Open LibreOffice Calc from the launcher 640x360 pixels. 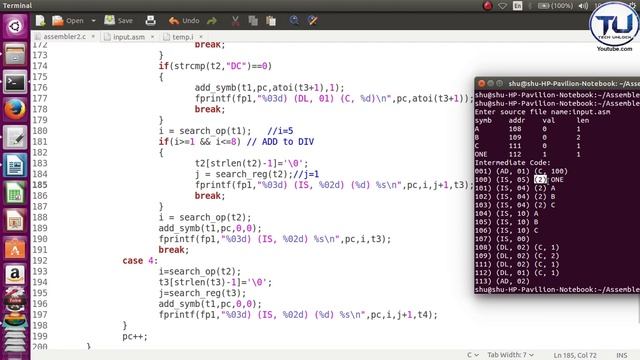coord(15,193)
